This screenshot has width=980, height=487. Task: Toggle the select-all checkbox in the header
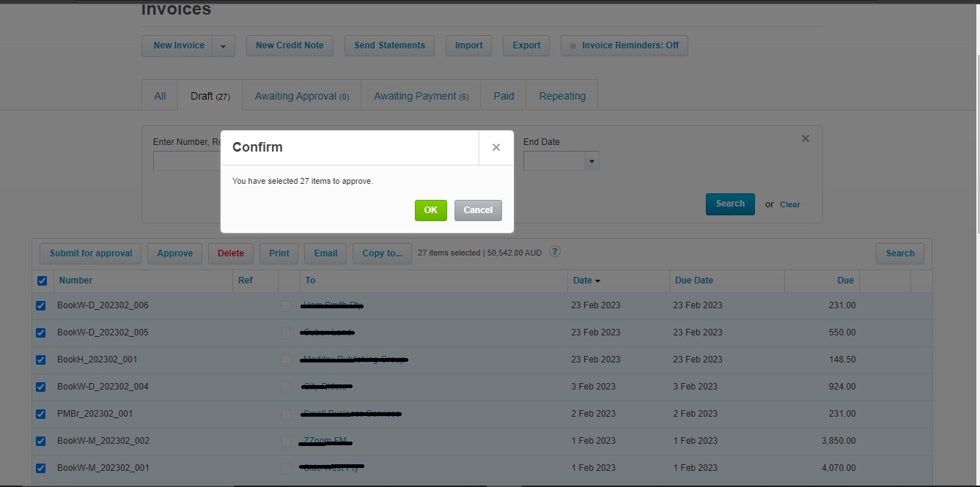coord(42,280)
